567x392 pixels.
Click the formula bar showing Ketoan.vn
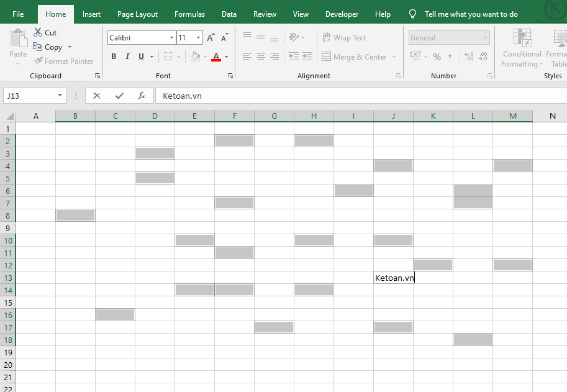coord(361,96)
